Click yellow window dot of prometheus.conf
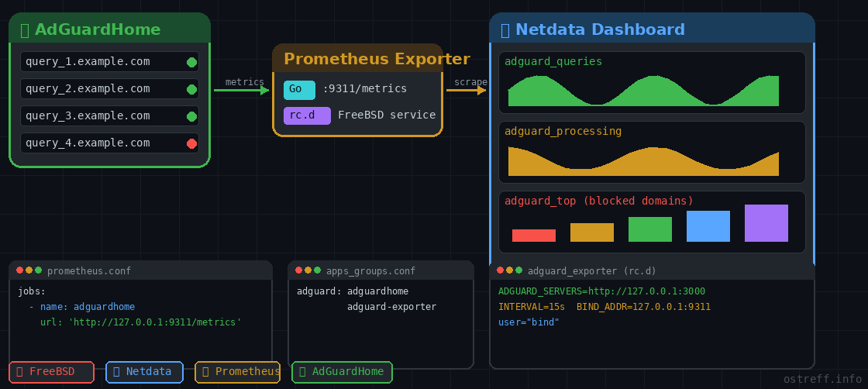 pos(29,270)
